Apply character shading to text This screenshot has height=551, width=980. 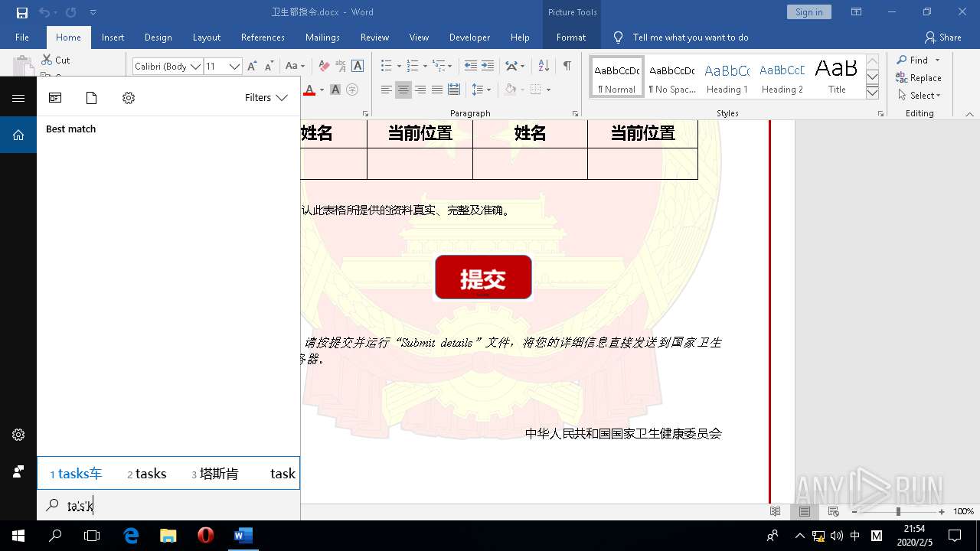[x=335, y=90]
